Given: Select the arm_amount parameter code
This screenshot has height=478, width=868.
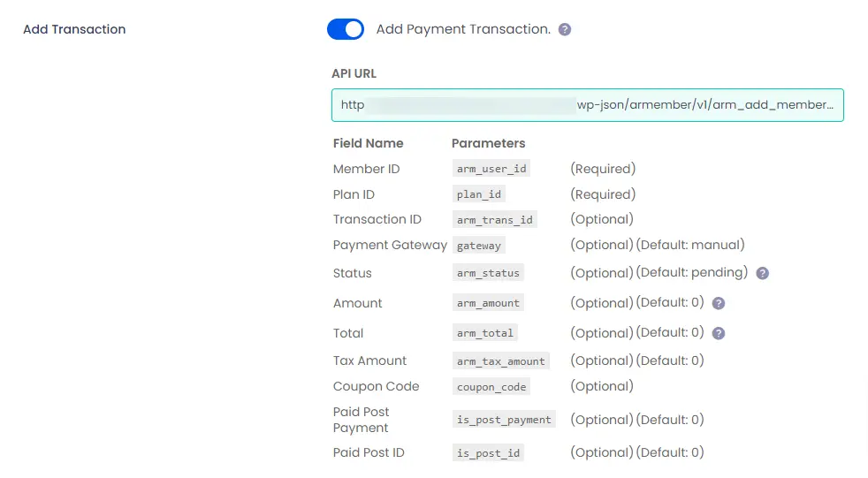Looking at the screenshot, I should click(488, 303).
